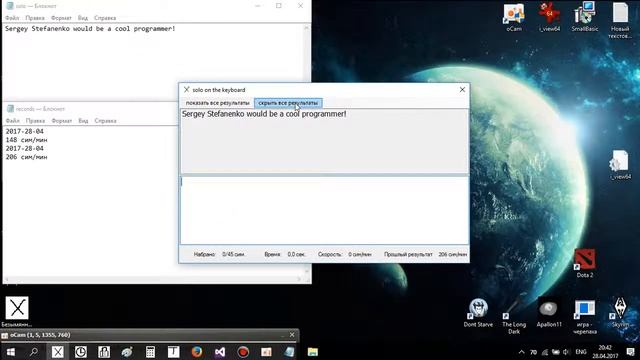Open Справка menu in records Notepad
Screen dimensions: 640x360
(x=105, y=121)
